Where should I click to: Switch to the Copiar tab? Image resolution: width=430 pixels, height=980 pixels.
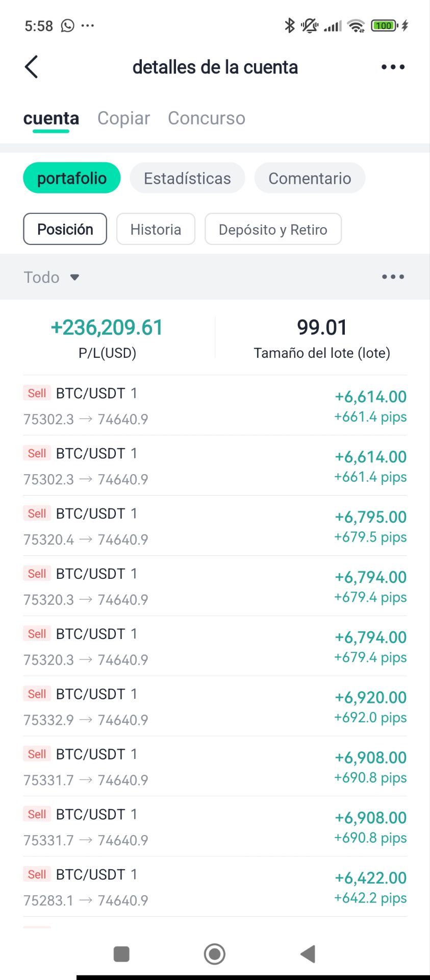click(x=123, y=118)
